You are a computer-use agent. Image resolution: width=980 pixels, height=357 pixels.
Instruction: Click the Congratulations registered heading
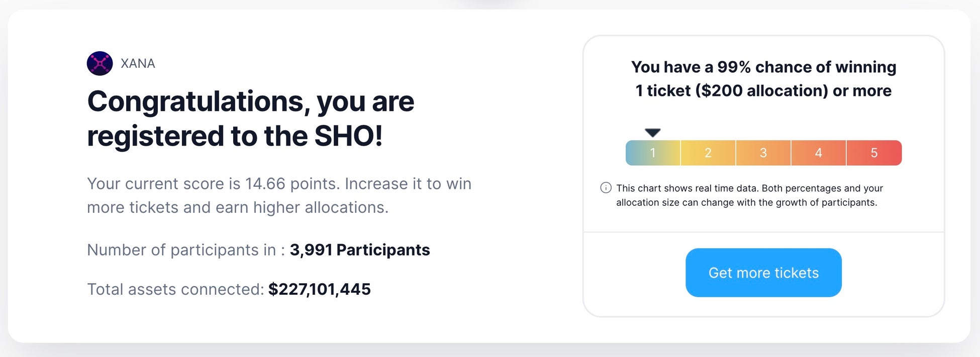coord(250,118)
